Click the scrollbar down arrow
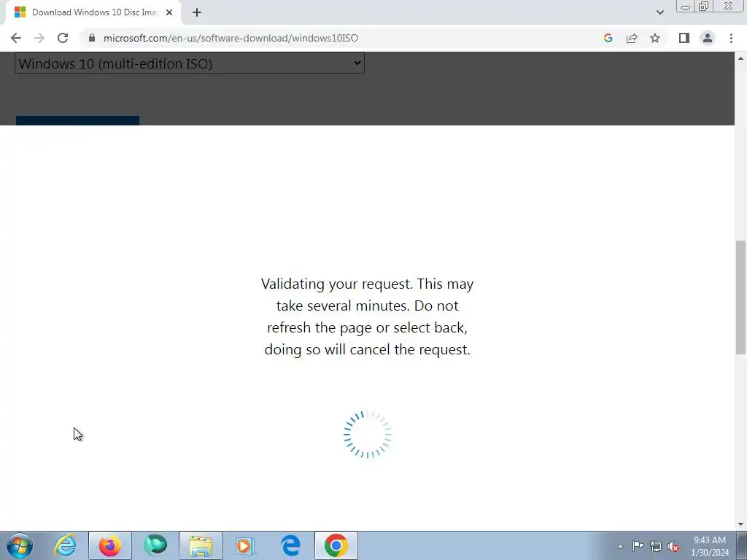Viewport: 747px width, 560px height. coord(741,524)
